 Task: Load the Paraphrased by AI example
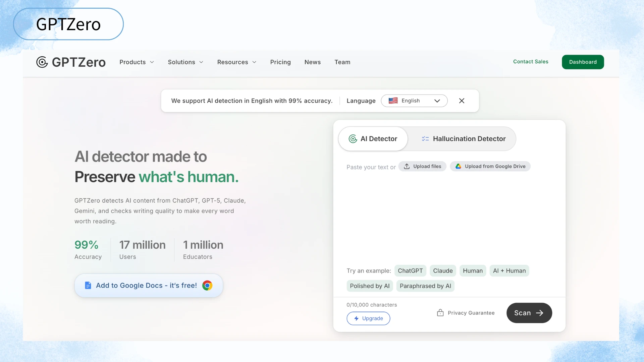pyautogui.click(x=425, y=286)
